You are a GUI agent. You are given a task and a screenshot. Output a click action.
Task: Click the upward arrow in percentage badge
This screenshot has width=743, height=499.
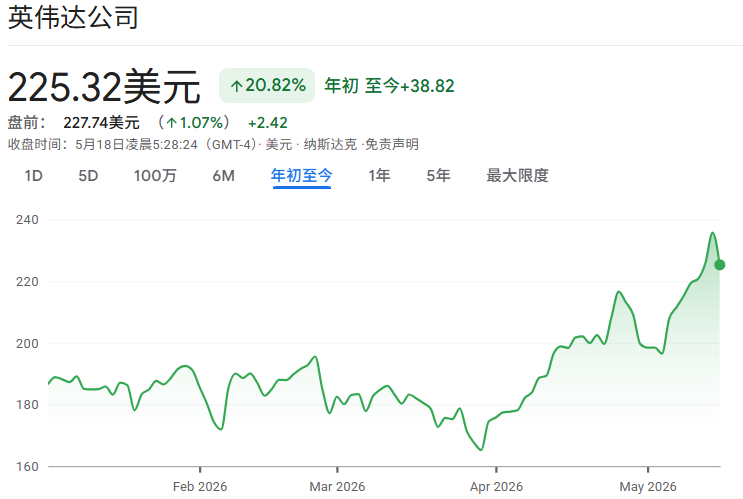point(236,86)
